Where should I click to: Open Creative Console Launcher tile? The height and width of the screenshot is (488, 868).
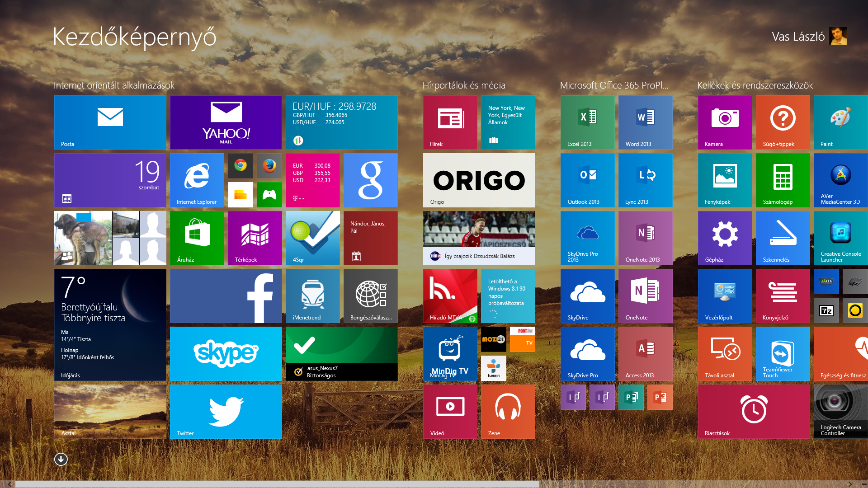click(x=840, y=238)
